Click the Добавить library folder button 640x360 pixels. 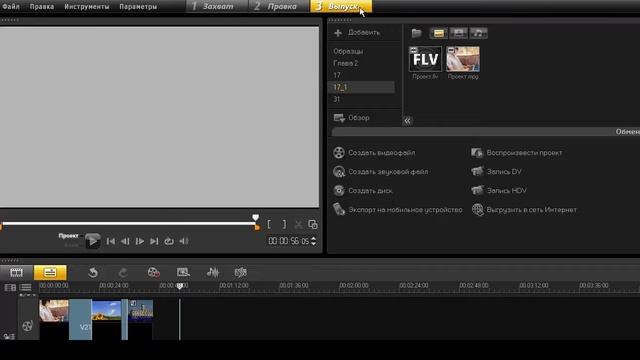[x=357, y=33]
